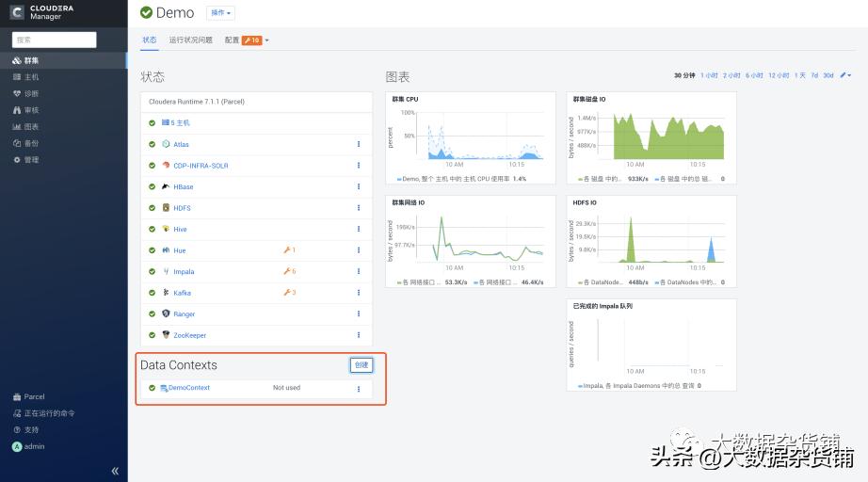The width and height of the screenshot is (868, 482).
Task: Open the Hue row actions menu
Action: pos(359,250)
